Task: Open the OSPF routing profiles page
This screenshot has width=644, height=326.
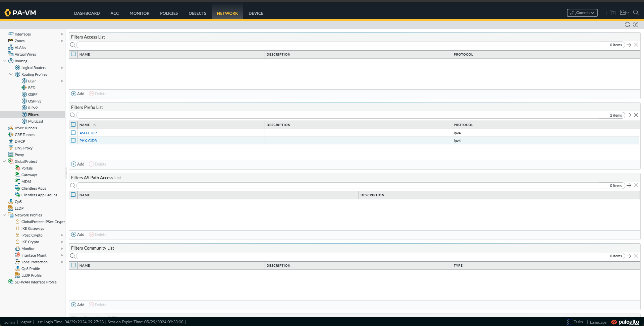Action: (x=33, y=94)
